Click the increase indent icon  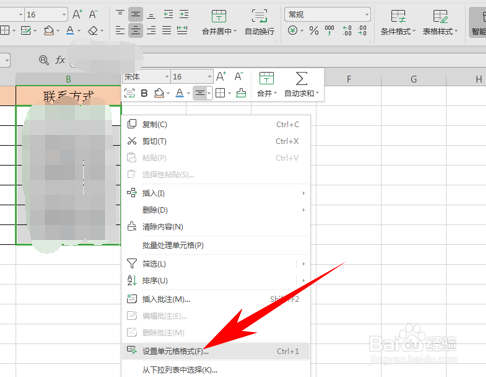184,14
